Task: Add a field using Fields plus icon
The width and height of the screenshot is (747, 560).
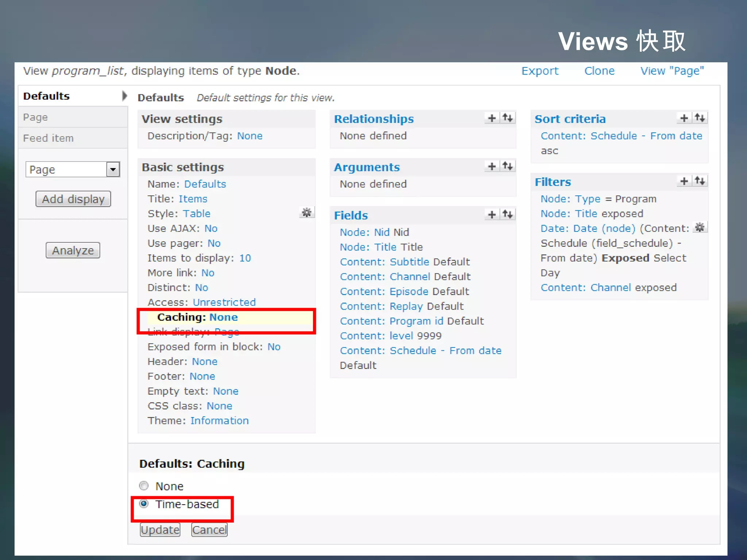Action: [492, 214]
